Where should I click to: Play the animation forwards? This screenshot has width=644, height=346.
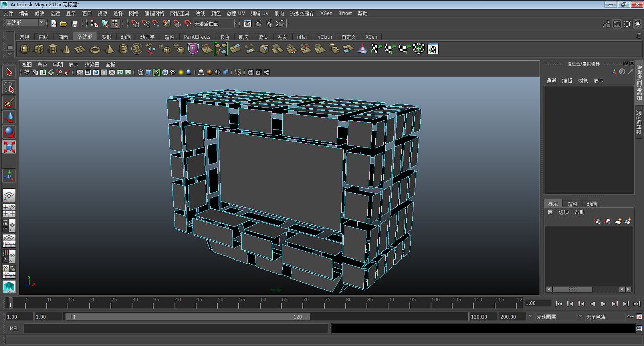click(x=604, y=304)
